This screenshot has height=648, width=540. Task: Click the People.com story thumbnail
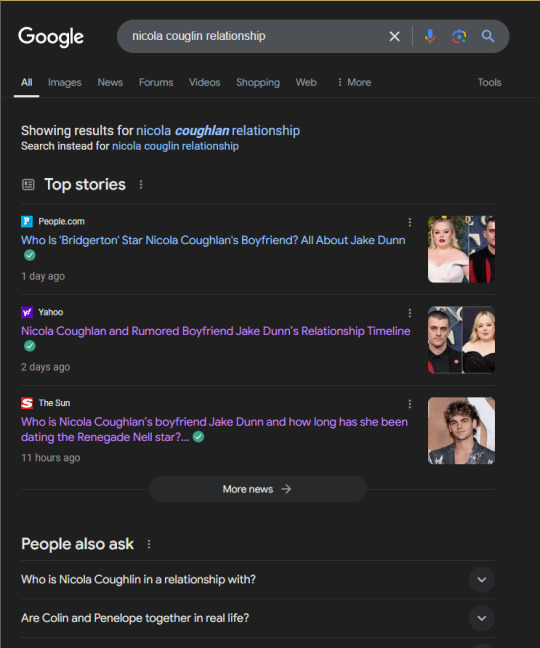coord(461,249)
